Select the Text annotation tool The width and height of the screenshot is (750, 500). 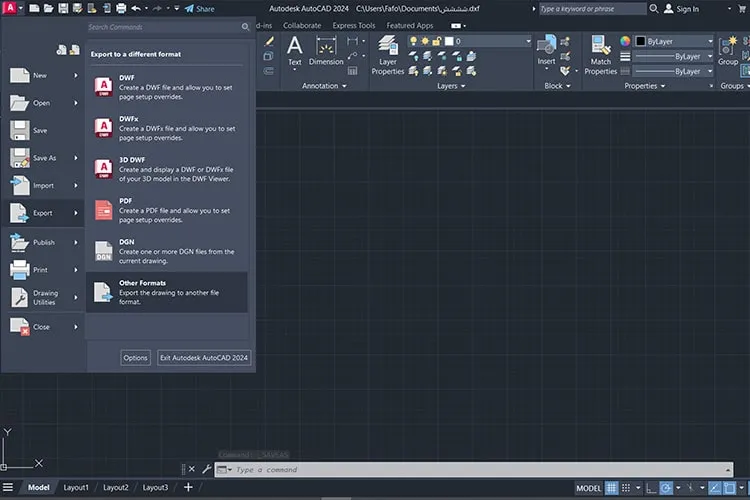pos(295,52)
